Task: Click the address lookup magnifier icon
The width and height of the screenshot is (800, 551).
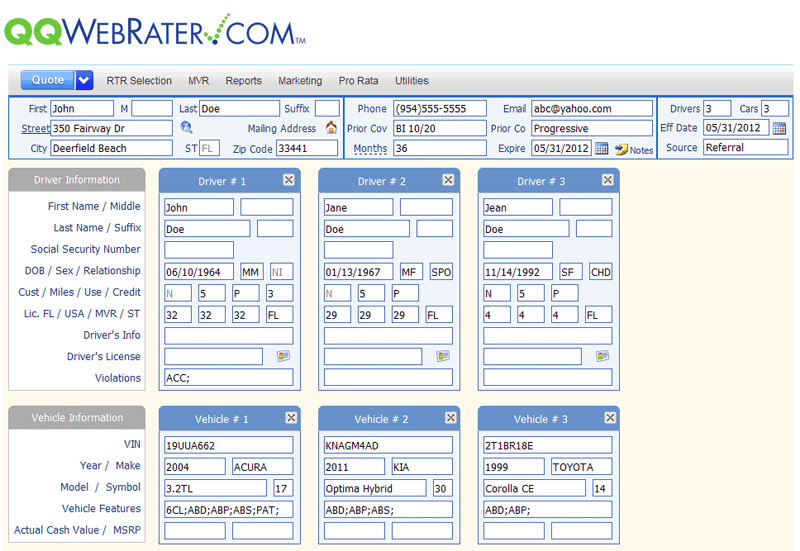Action: point(186,128)
